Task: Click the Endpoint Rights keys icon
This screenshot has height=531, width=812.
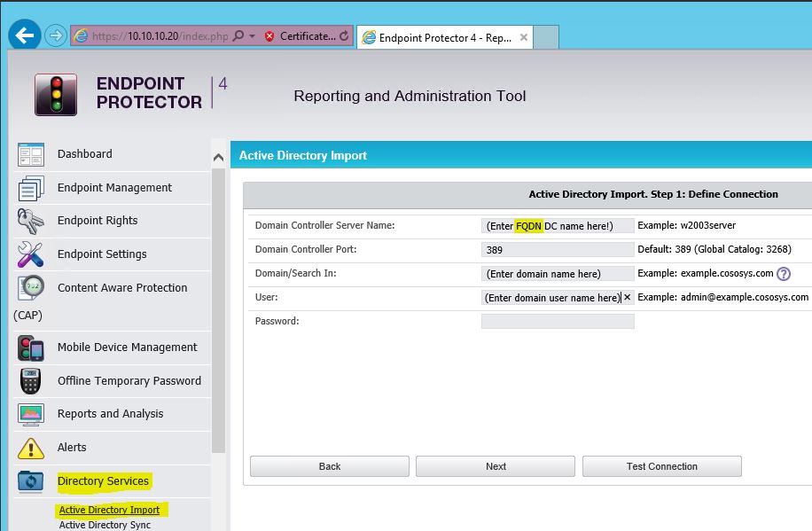Action: click(x=31, y=221)
